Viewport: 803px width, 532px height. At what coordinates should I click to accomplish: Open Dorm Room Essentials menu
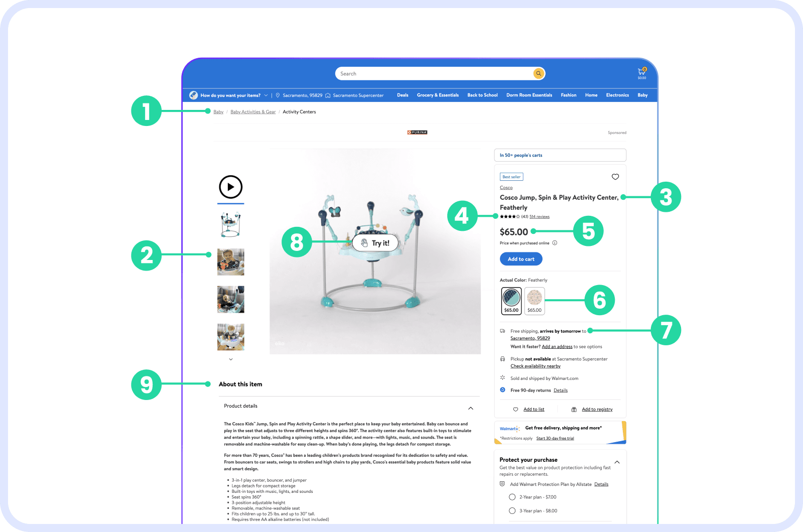tap(529, 95)
